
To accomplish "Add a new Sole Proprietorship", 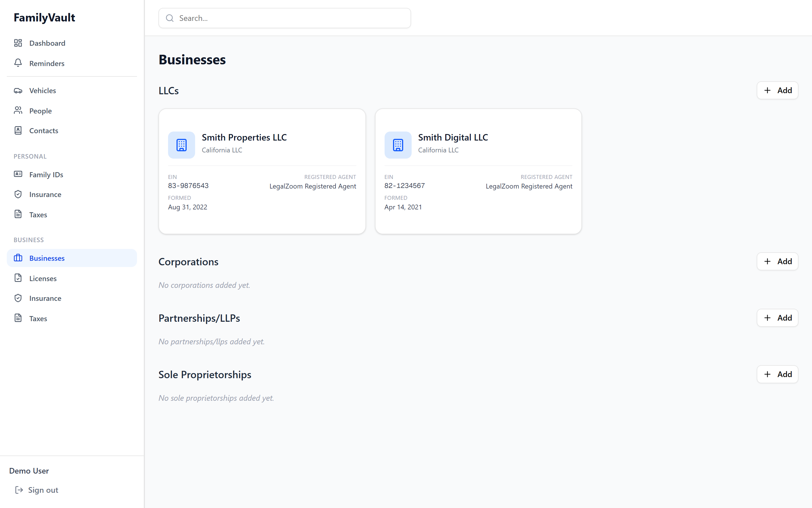I will pyautogui.click(x=777, y=374).
